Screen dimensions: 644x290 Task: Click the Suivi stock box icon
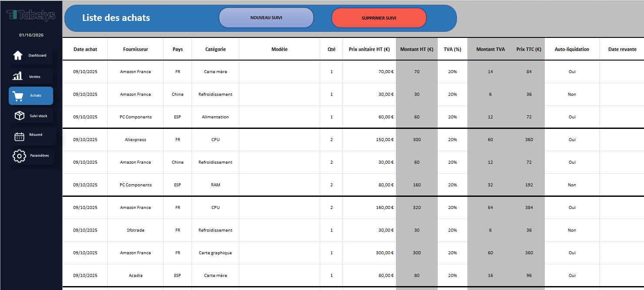(19, 115)
